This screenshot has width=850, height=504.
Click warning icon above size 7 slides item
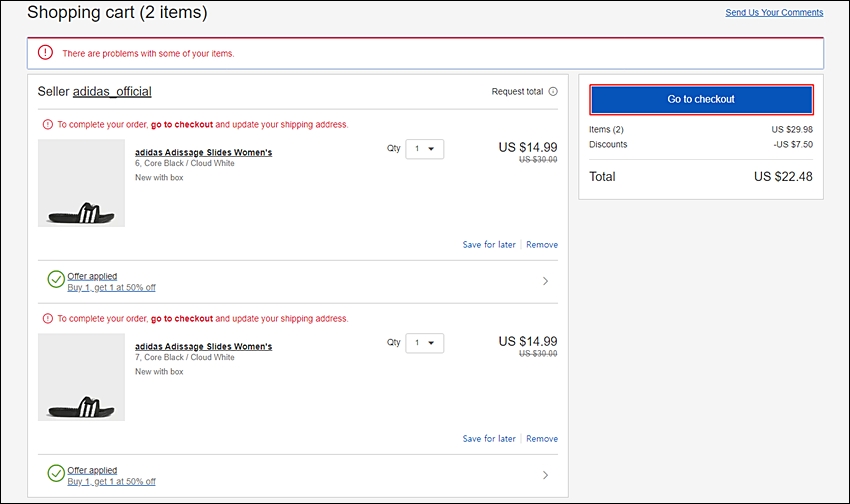tap(48, 319)
